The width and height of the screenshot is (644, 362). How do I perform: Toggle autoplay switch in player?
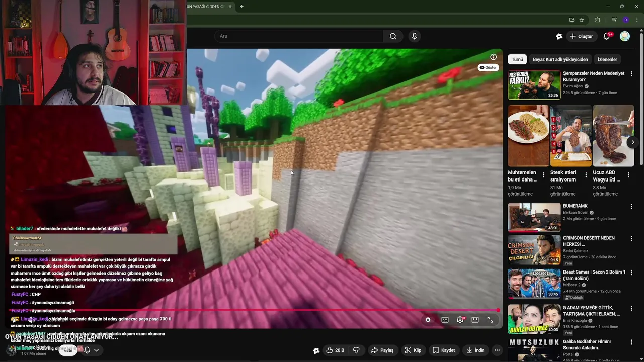point(428,320)
